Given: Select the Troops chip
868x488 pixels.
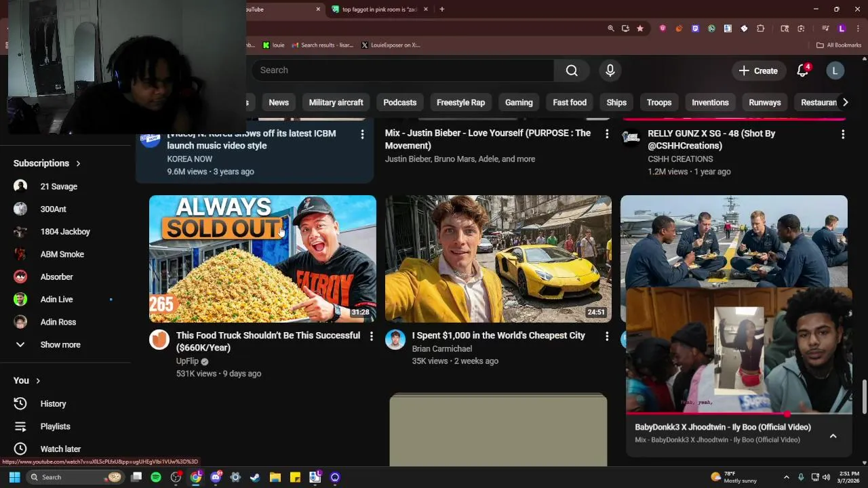Looking at the screenshot, I should 659,102.
